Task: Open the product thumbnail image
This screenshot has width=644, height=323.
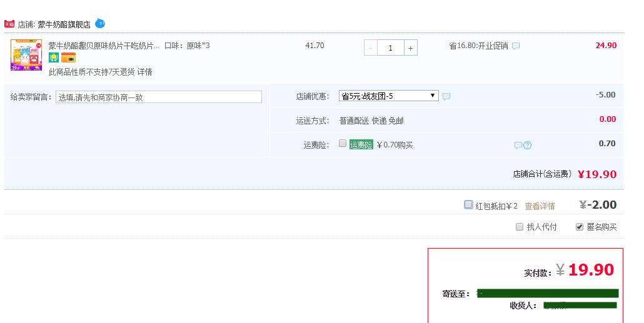Action: pyautogui.click(x=26, y=55)
